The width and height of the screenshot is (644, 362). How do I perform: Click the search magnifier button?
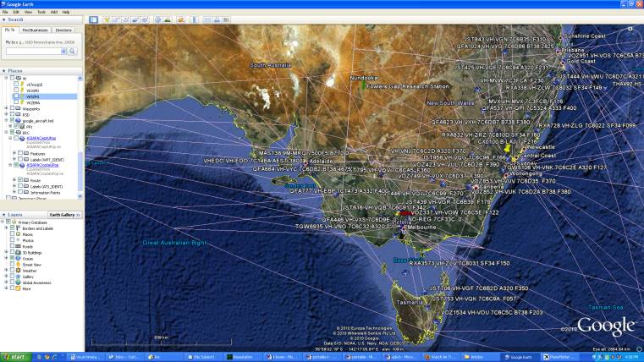point(72,52)
